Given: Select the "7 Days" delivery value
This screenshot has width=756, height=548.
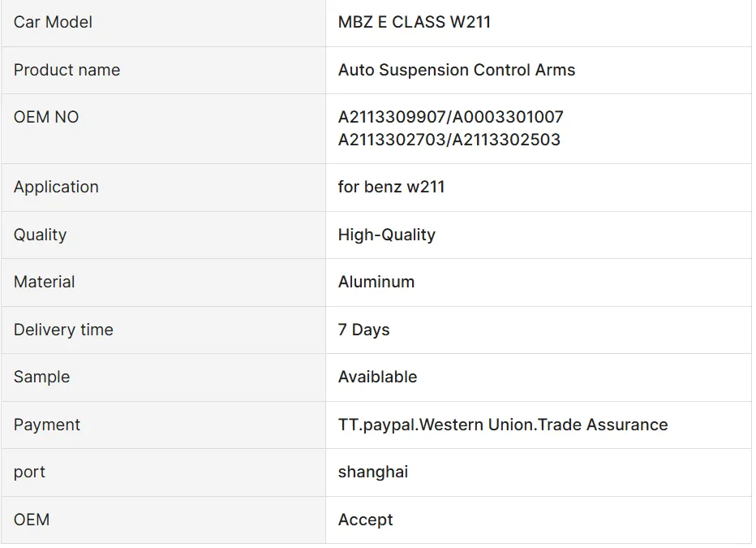Looking at the screenshot, I should click(x=363, y=330).
